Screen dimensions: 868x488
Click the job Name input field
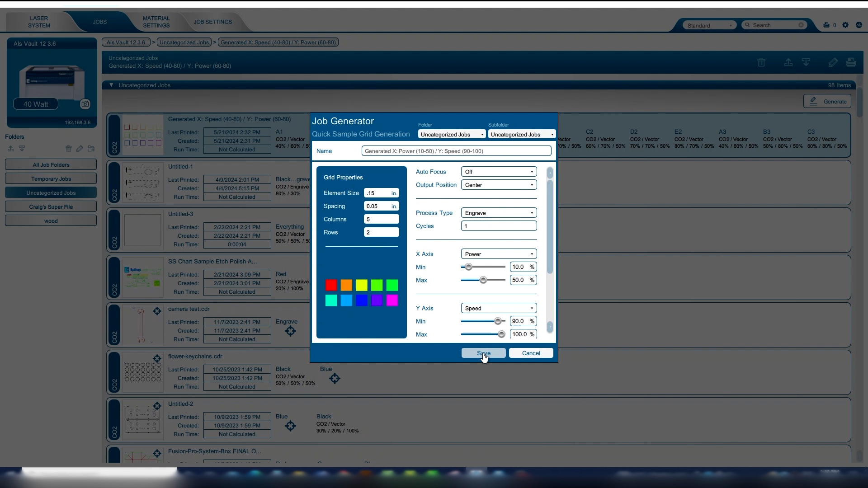tap(456, 151)
